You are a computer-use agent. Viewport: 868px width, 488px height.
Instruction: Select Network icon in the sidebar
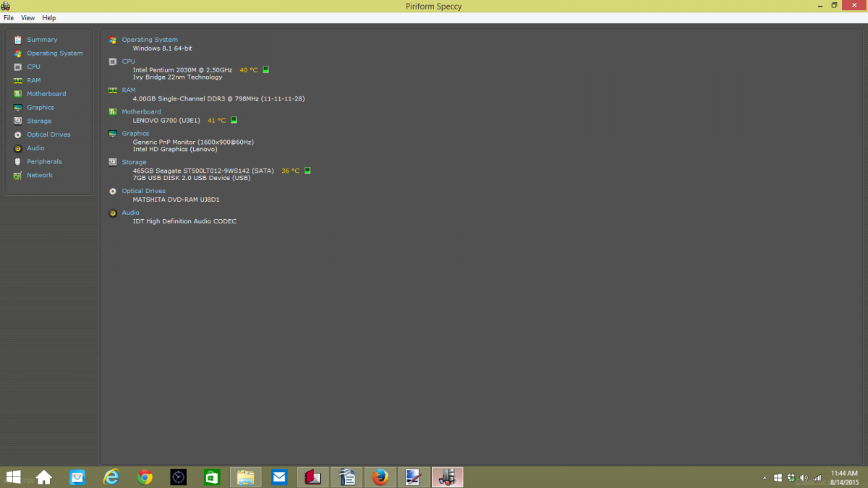point(17,175)
